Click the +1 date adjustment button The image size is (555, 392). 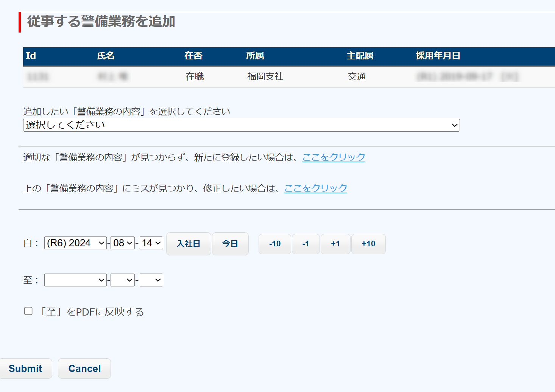[x=335, y=244]
